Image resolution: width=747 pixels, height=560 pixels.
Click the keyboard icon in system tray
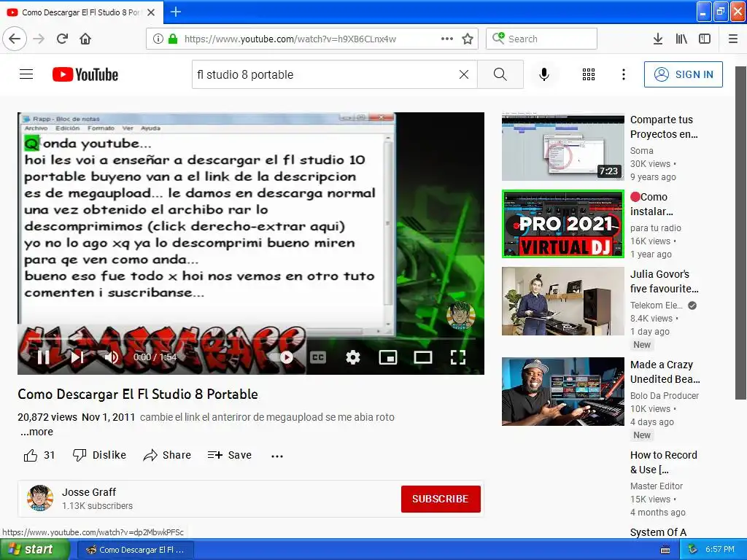[665, 551]
